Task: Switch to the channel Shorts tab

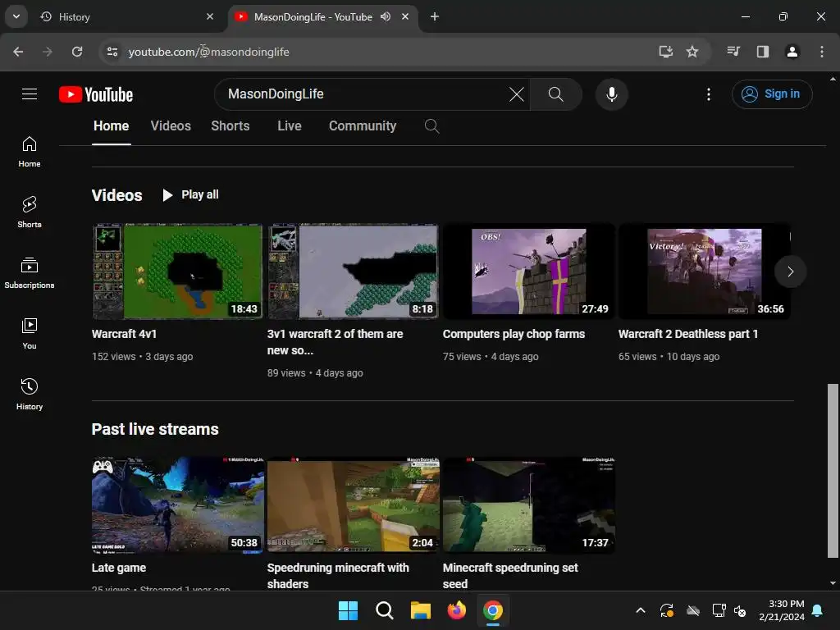Action: coord(231,126)
